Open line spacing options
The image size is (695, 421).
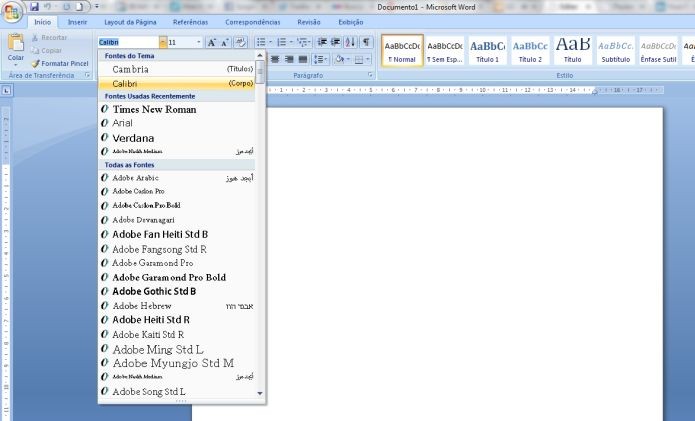pyautogui.click(x=320, y=59)
